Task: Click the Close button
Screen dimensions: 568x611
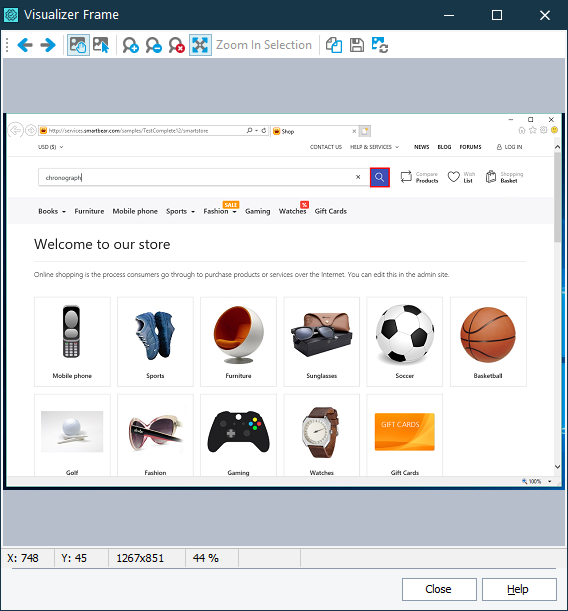Action: [439, 589]
